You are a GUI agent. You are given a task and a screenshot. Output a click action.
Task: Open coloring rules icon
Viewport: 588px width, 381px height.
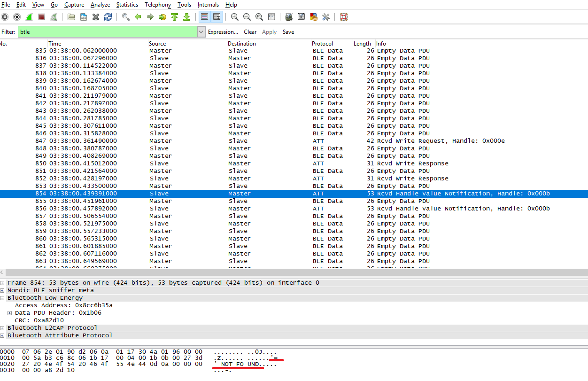[x=314, y=17]
